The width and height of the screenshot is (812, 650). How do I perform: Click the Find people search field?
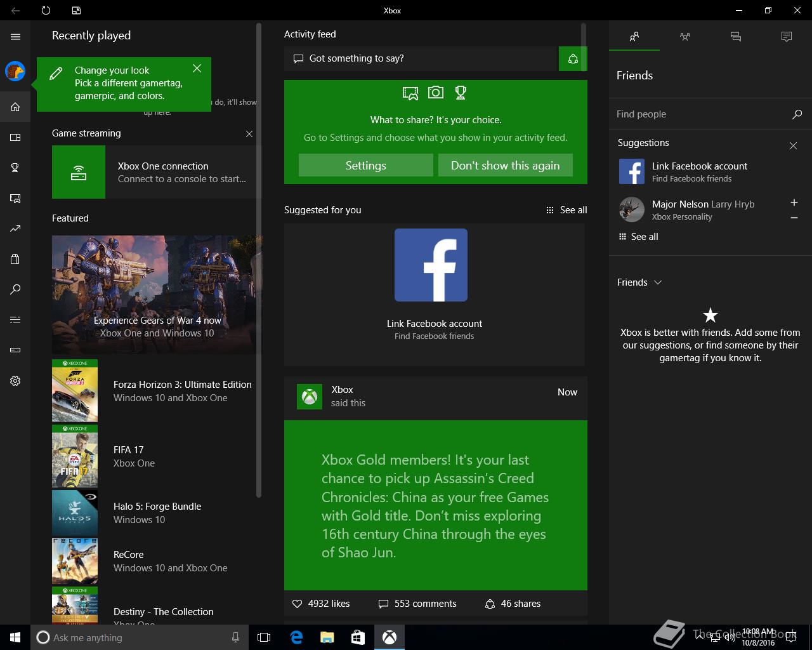(700, 114)
